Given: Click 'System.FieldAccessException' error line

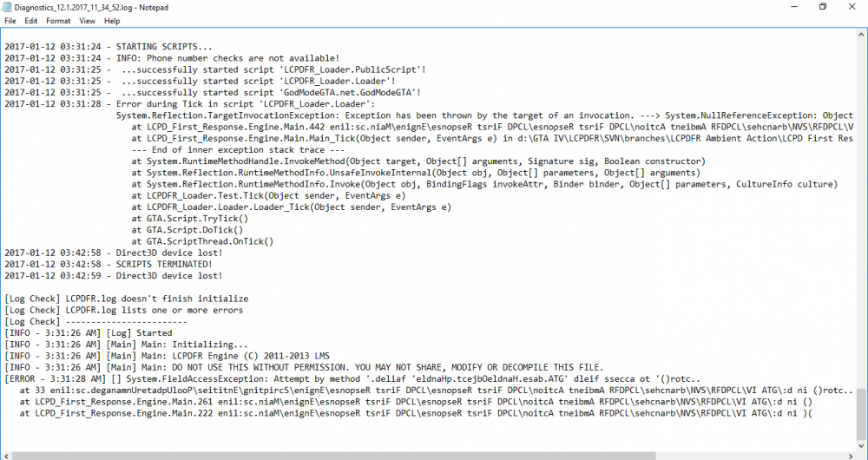Looking at the screenshot, I should click(352, 379).
